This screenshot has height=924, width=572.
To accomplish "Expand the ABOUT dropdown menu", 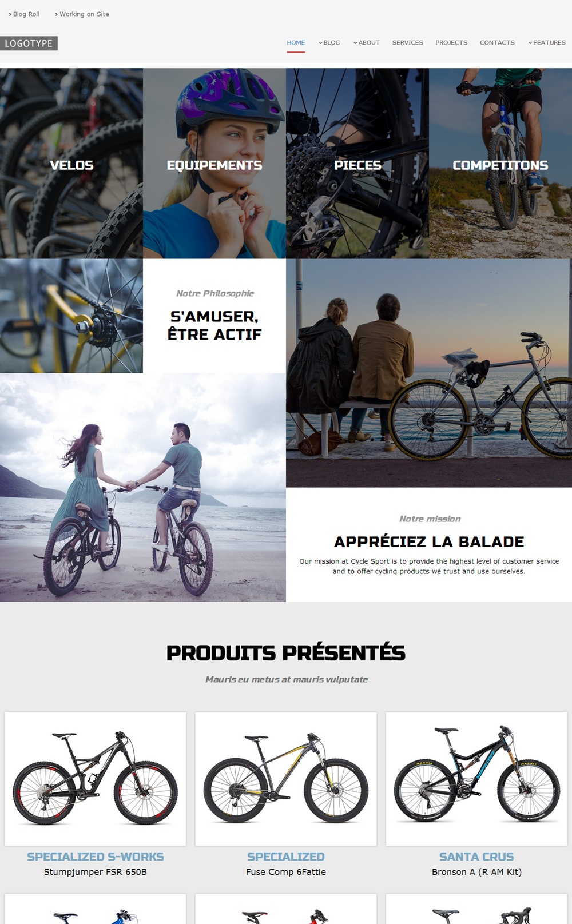I will [367, 43].
